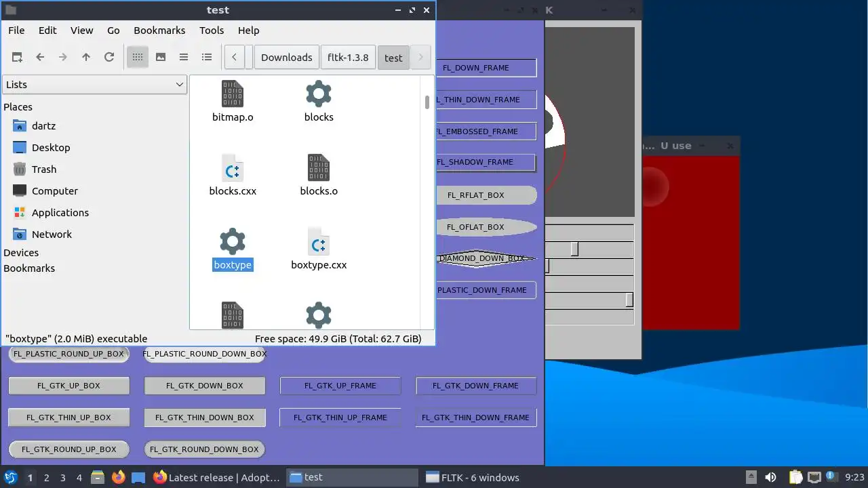Viewport: 868px width, 488px height.
Task: Open the Tools menu
Action: [212, 30]
